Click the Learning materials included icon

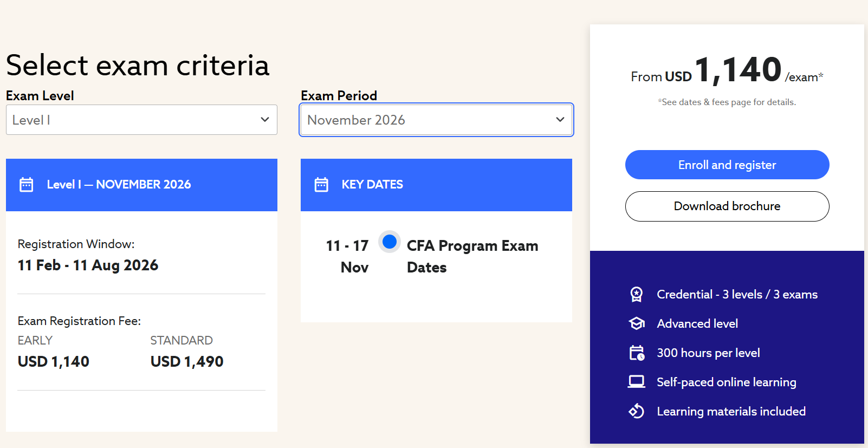pos(637,411)
